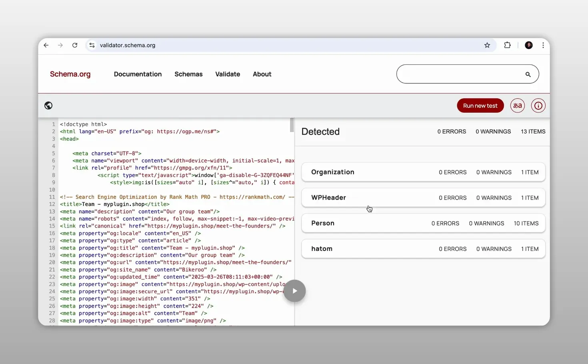The height and width of the screenshot is (364, 588).
Task: Click the 0 WARNINGS summary in header
Action: point(493,132)
